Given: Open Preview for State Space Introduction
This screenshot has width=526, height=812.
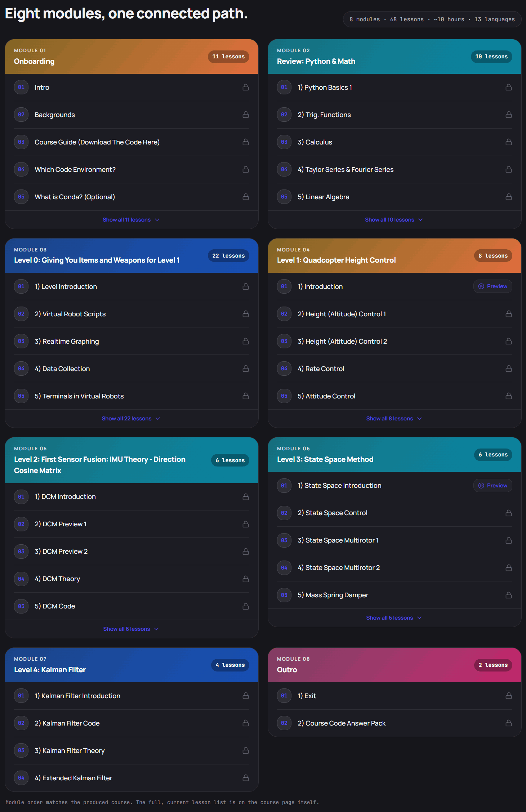Looking at the screenshot, I should click(x=492, y=486).
